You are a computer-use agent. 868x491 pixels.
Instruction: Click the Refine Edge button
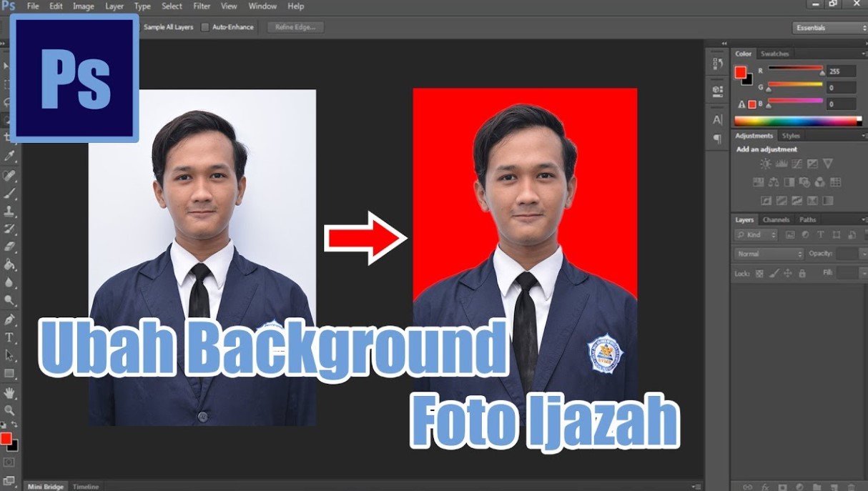294,27
